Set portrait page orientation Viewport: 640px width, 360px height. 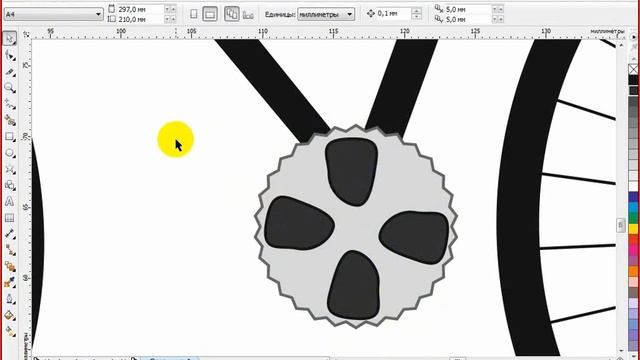click(x=194, y=14)
